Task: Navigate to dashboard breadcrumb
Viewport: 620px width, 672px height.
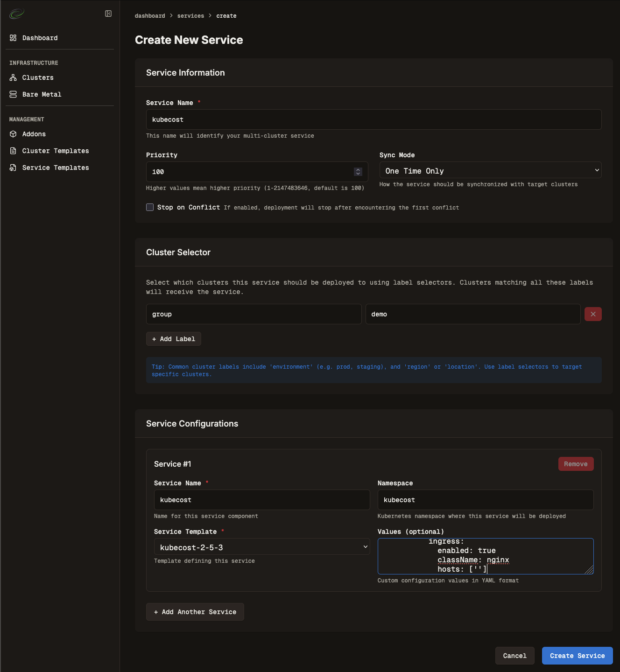Action: coord(150,16)
